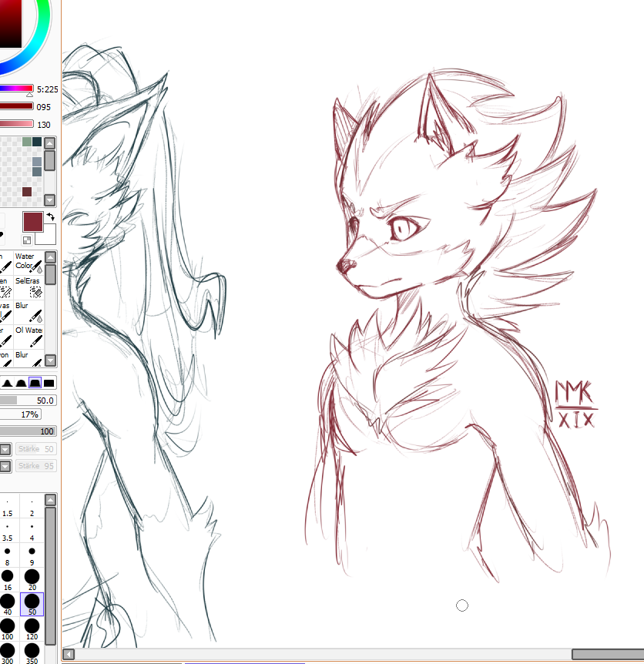Select the second rounded brush edge shape

[x=21, y=384]
